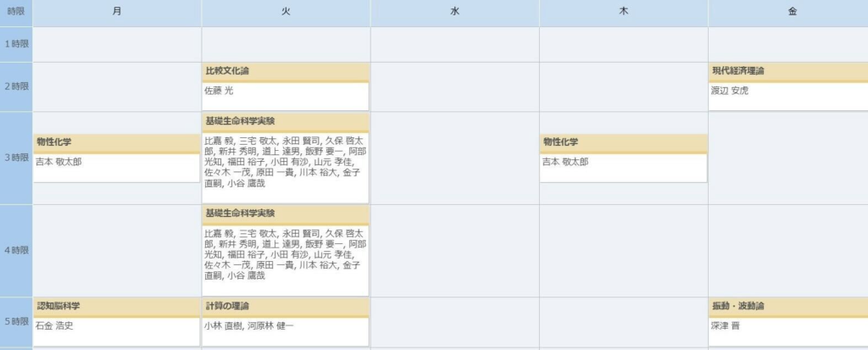Select the 1時限 row label

tap(16, 44)
